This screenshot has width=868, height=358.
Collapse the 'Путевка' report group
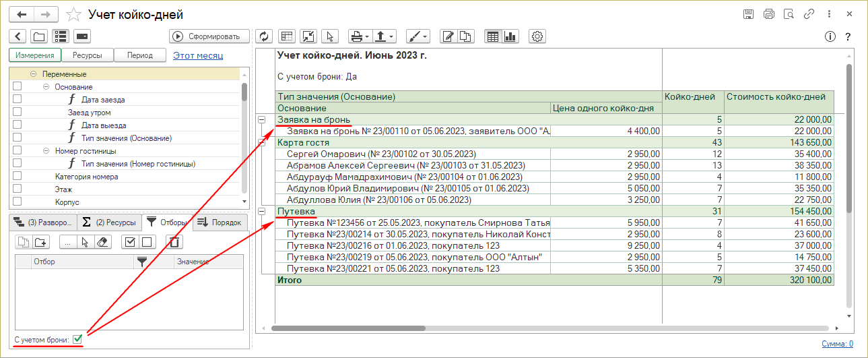(x=263, y=212)
